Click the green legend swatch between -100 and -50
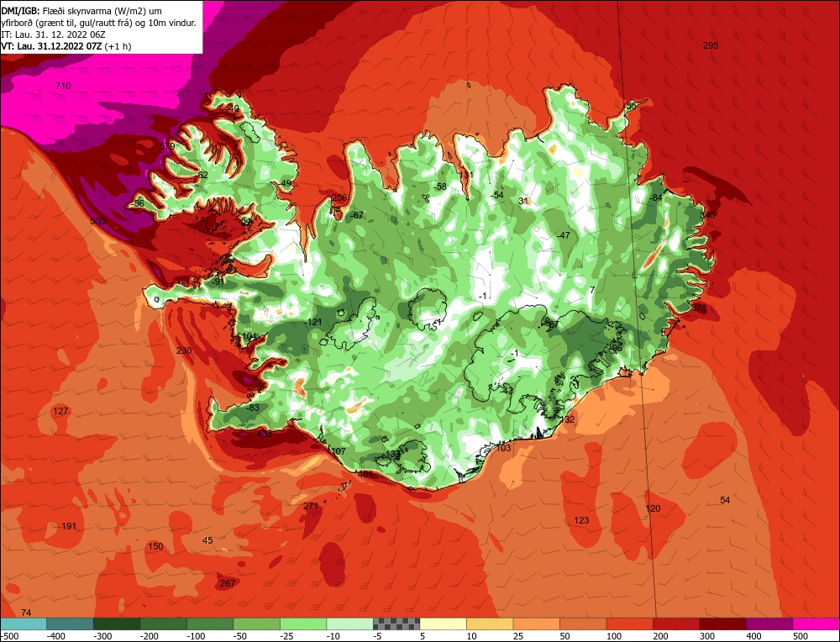Viewport: 840px width, 642px height. [x=210, y=624]
